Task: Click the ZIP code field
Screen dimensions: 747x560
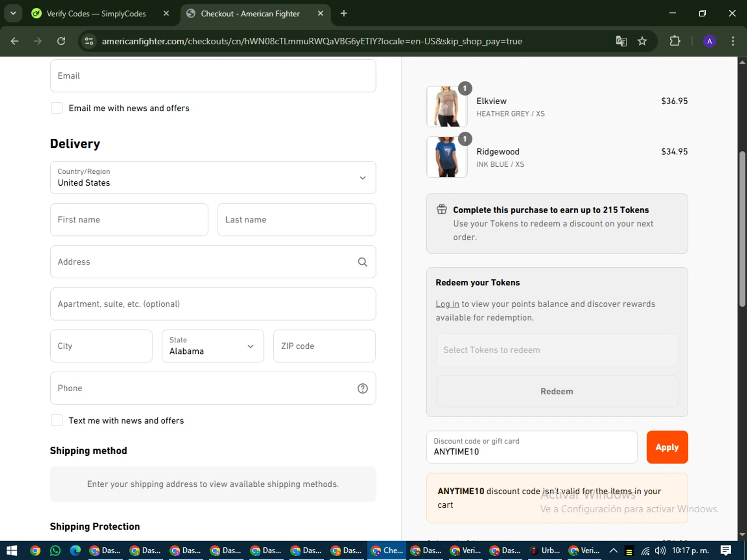Action: 324,346
